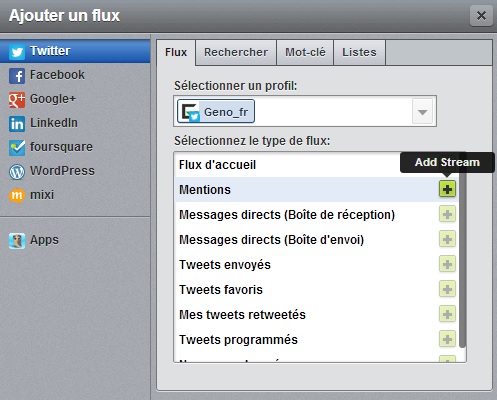
Task: Open the Mot-clé tab
Action: 305,53
